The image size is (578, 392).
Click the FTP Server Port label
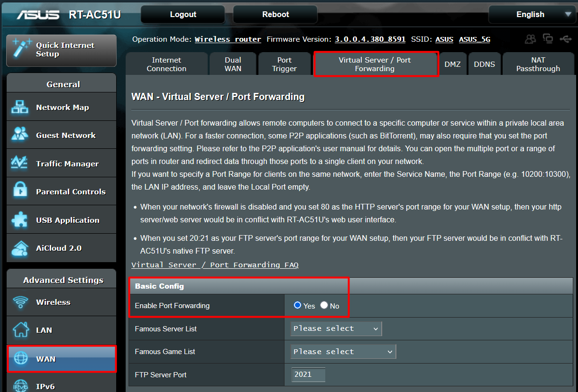pos(161,374)
